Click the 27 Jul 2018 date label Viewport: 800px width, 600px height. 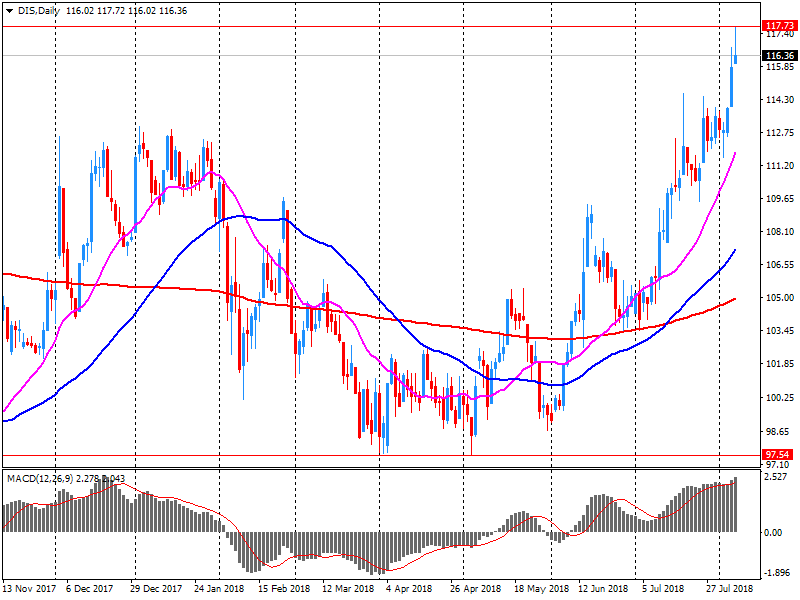(x=730, y=589)
